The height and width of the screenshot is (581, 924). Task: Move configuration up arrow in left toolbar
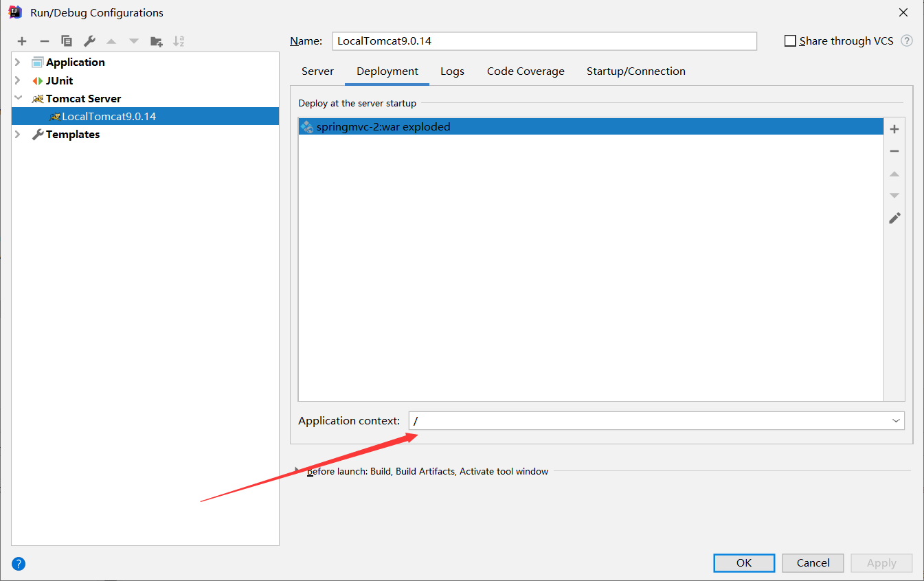111,41
